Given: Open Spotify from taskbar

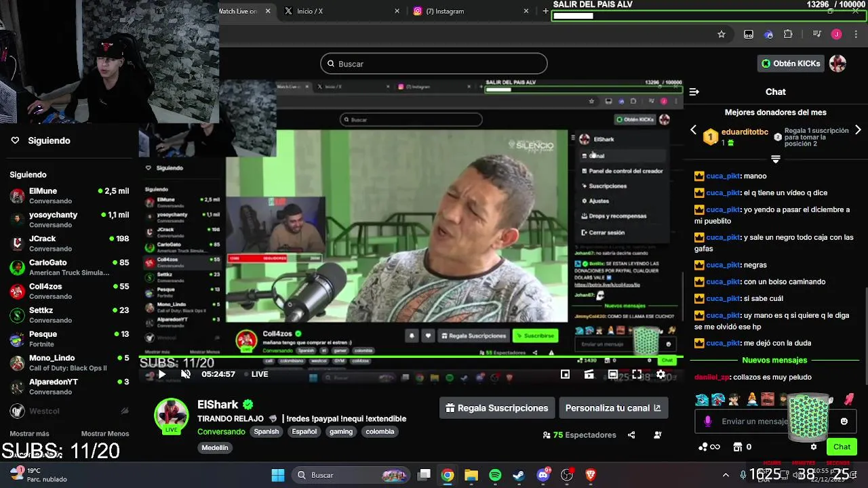Looking at the screenshot, I should coord(495,475).
